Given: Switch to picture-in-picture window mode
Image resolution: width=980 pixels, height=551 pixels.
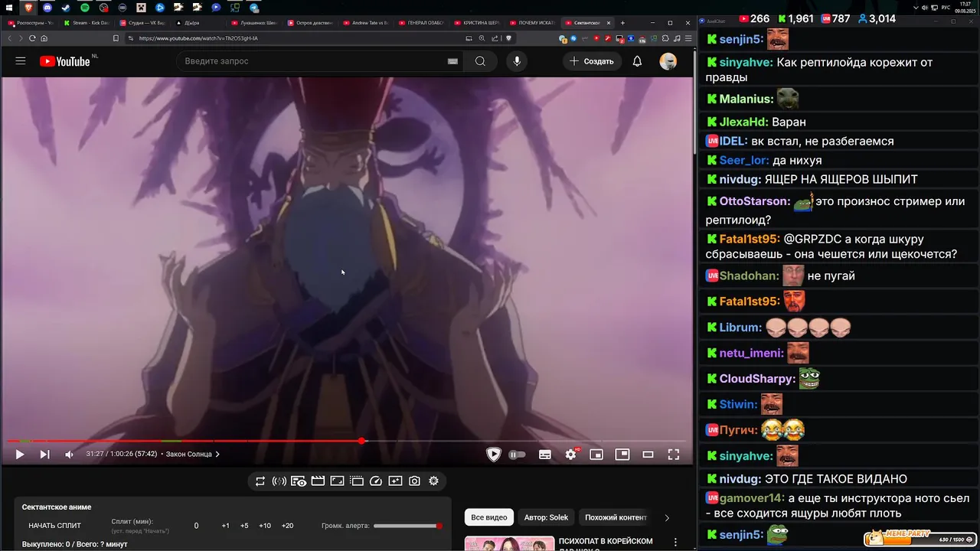Looking at the screenshot, I should click(x=622, y=455).
